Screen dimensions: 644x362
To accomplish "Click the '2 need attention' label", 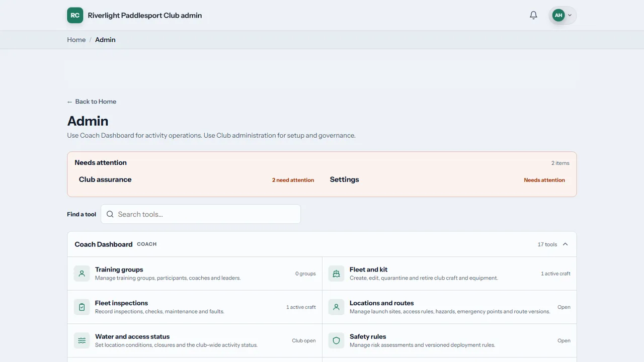I will pyautogui.click(x=293, y=180).
